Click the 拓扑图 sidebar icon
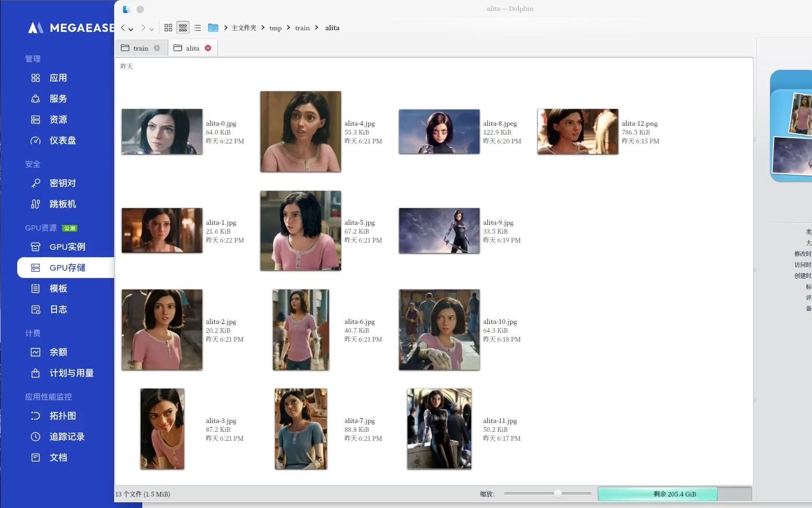812x508 pixels. [x=35, y=416]
